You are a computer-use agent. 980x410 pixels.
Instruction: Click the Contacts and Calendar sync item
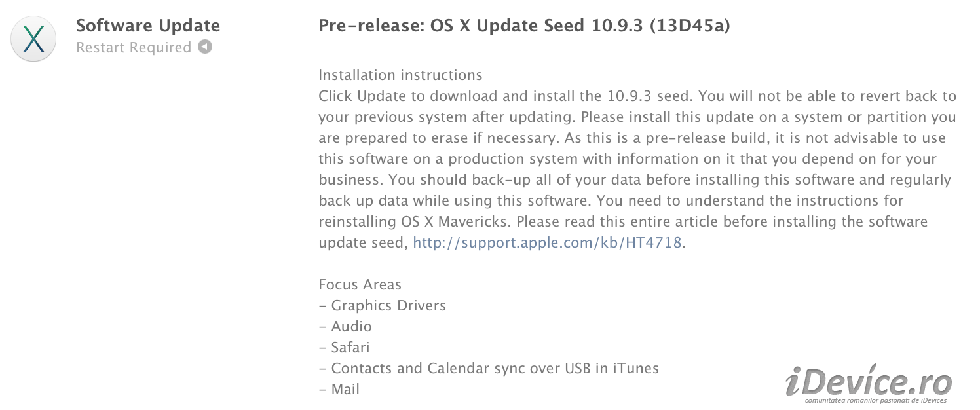[x=488, y=369]
